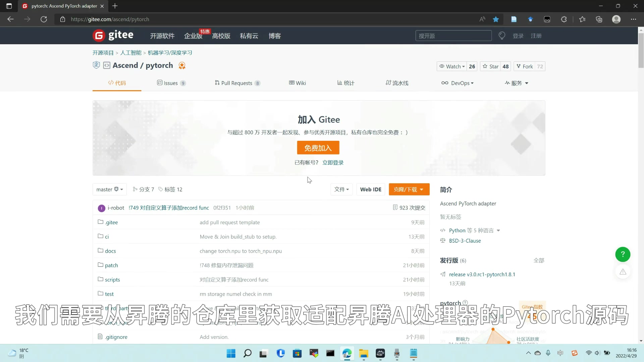644x362 pixels.
Task: Click the green help question-mark button
Action: click(x=623, y=254)
